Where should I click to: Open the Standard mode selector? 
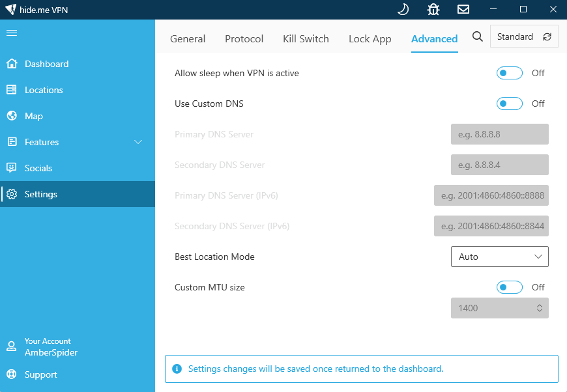point(515,36)
